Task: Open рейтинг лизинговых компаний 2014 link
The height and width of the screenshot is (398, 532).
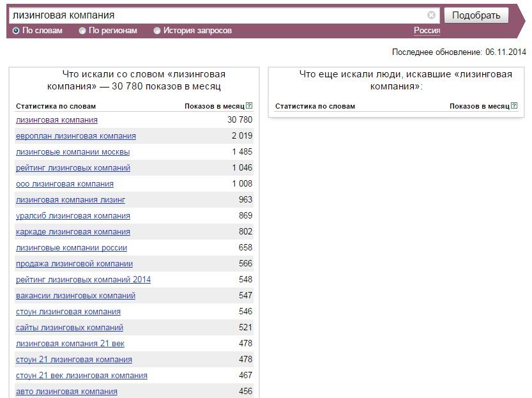Action: coord(83,279)
